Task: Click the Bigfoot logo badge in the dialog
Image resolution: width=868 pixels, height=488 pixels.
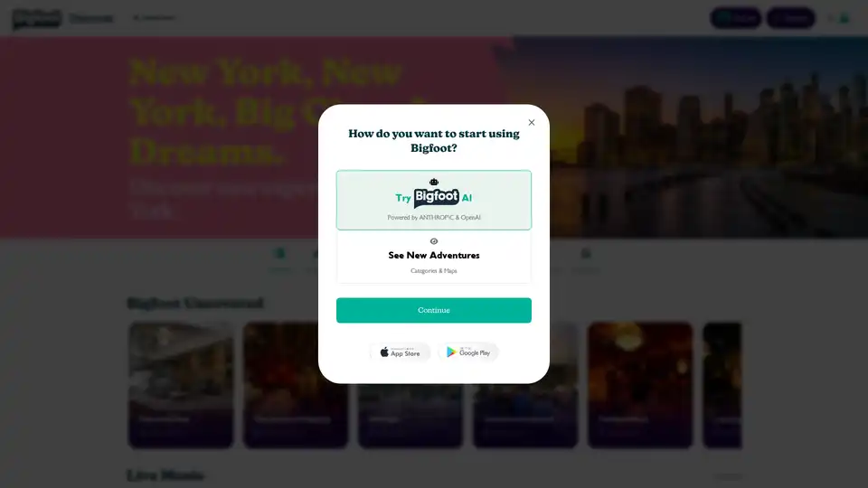Action: 436,197
